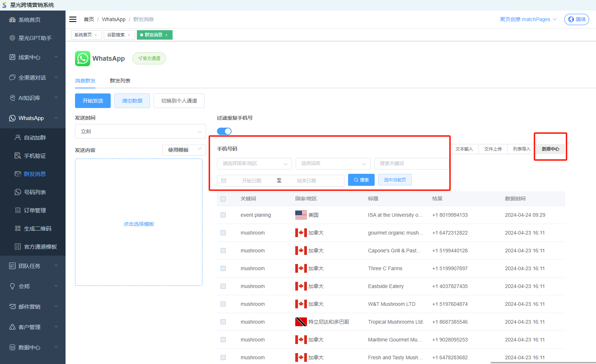
Task: Check the Eastside Eatery row checkbox
Action: tap(223, 286)
